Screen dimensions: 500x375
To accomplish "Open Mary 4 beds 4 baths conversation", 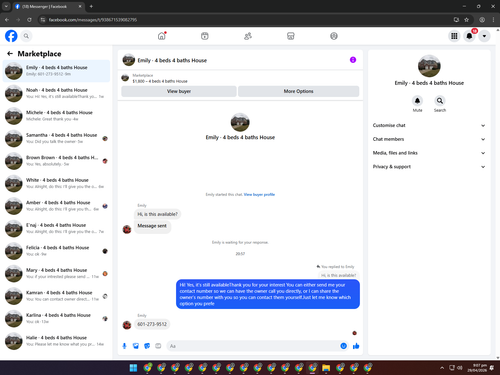I will click(56, 273).
